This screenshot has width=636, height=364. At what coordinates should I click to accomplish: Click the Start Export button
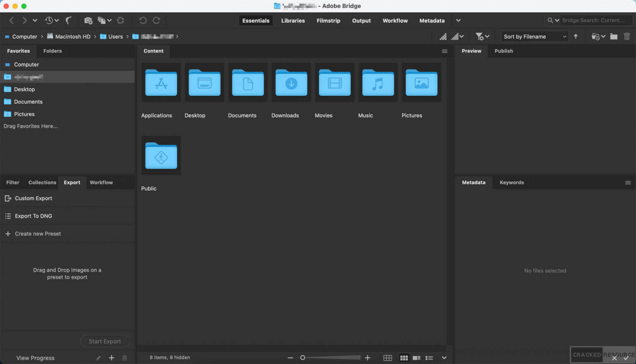[x=105, y=341]
